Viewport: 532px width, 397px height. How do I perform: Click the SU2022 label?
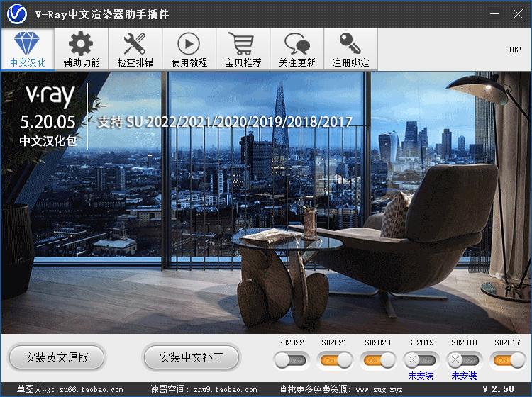[x=291, y=342]
